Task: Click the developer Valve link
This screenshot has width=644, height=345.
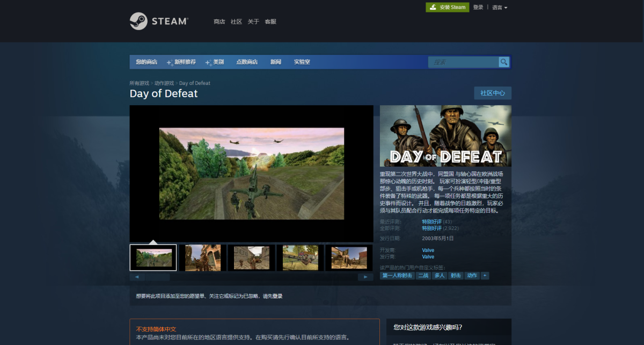Action: (428, 250)
